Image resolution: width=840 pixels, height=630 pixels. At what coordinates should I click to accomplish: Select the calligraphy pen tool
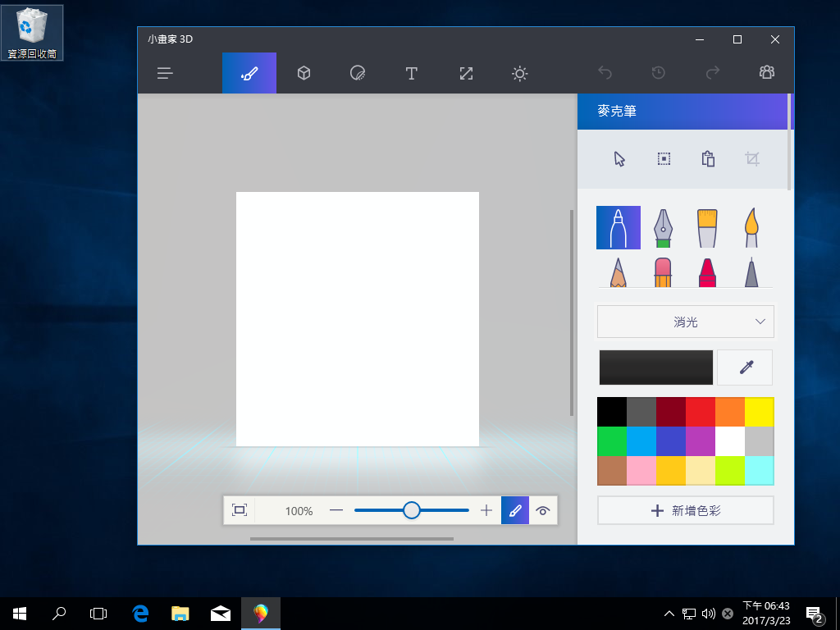click(x=663, y=227)
